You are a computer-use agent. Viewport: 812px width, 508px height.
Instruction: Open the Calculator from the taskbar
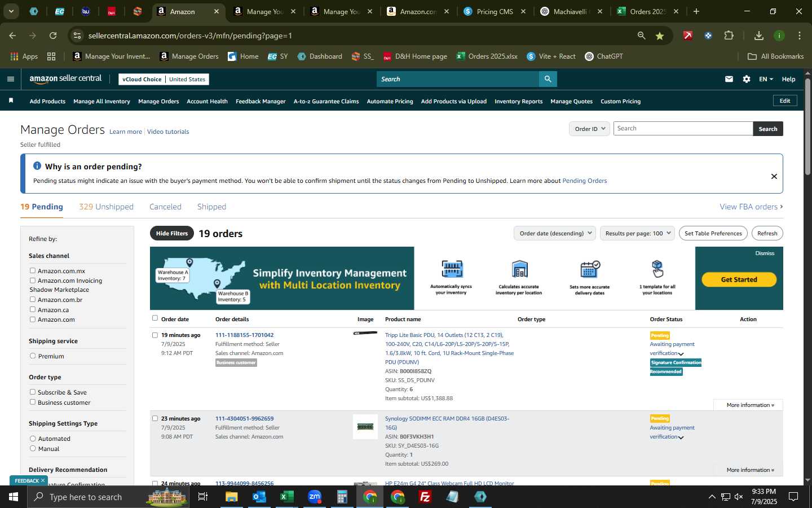pyautogui.click(x=342, y=497)
